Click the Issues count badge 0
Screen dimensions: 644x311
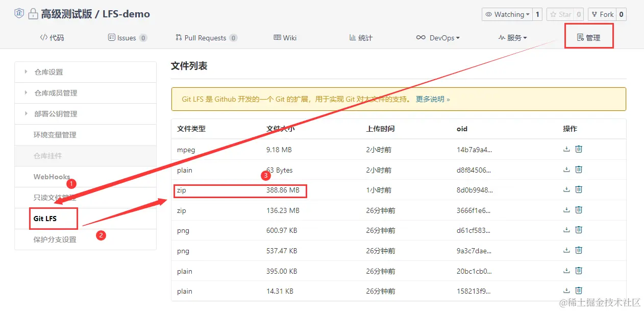pos(143,38)
